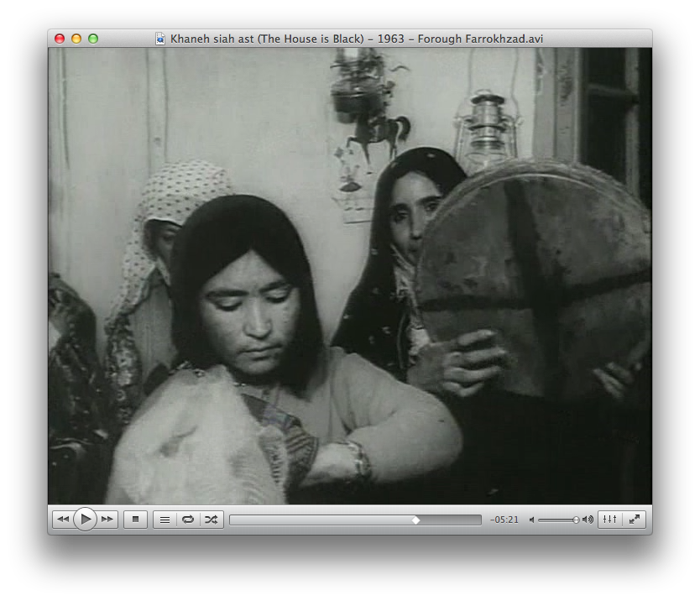Click the playback position slider knob
700x601 pixels.
[415, 520]
